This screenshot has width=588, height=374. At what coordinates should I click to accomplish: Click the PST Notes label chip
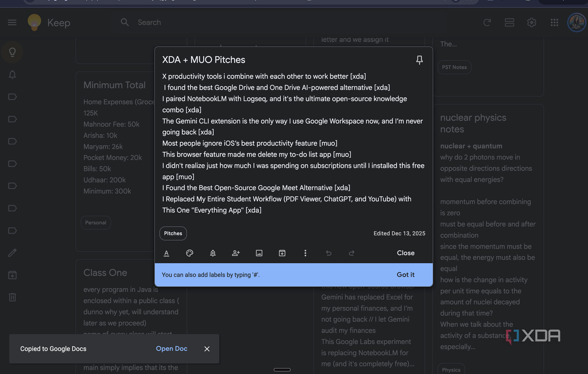(x=454, y=67)
